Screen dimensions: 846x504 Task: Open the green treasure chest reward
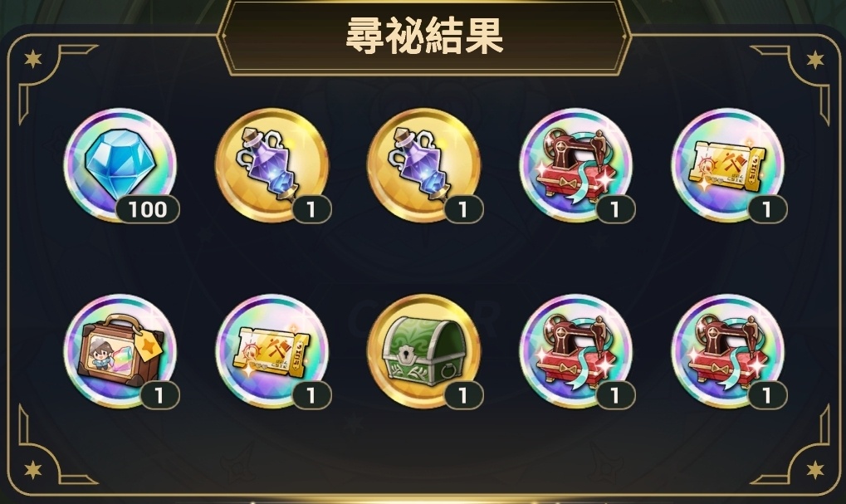(x=424, y=350)
